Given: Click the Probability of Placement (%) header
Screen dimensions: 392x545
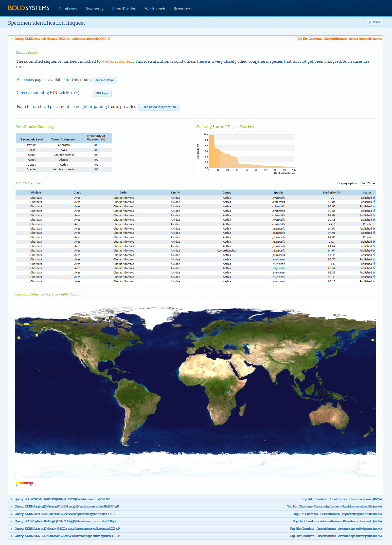Looking at the screenshot, I should click(96, 138).
